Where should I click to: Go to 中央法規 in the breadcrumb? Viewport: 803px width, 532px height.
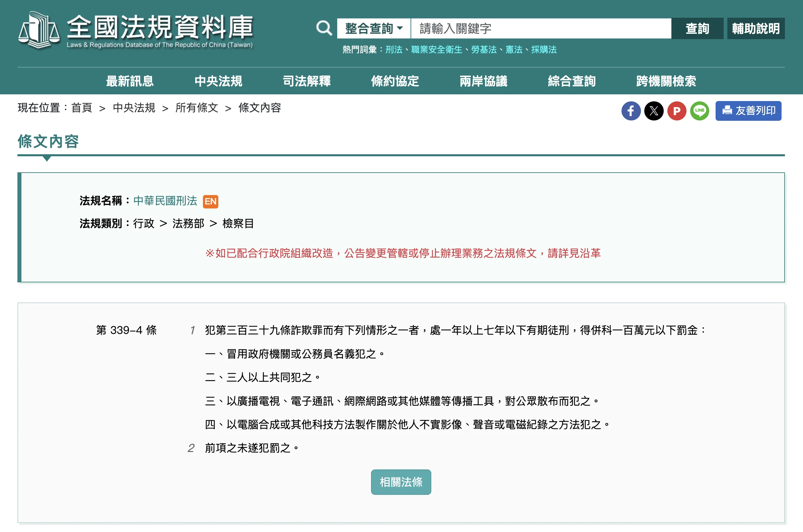click(x=134, y=108)
